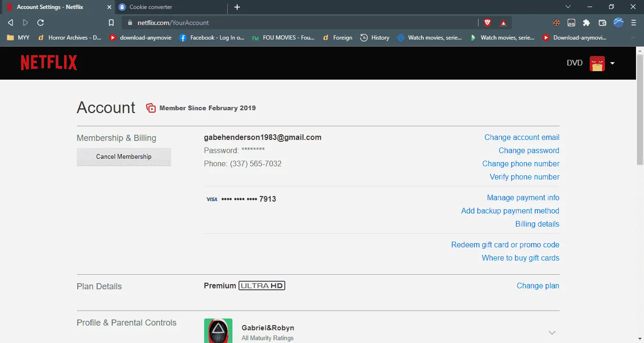Click Add backup payment method link
Viewport: 644px width, 343px height.
[510, 211]
